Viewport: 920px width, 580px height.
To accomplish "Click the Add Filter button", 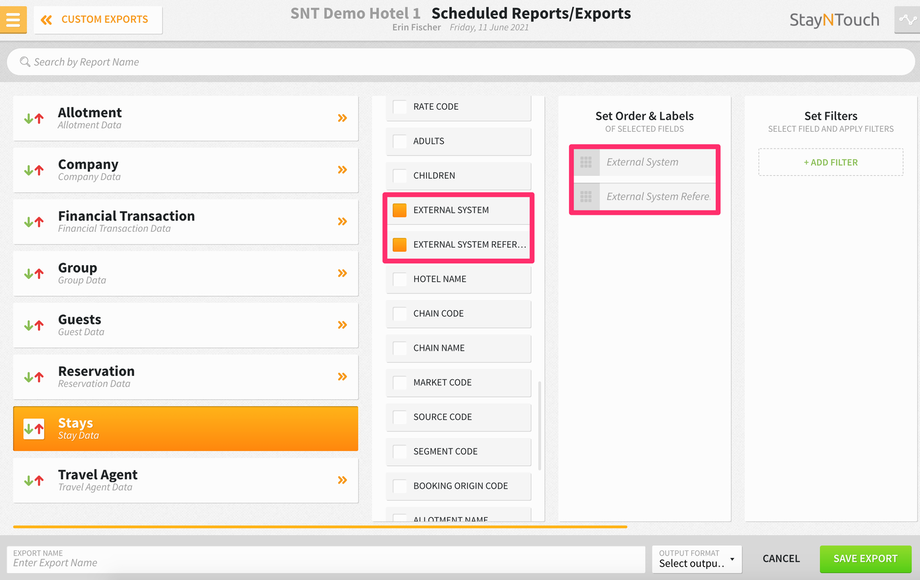I will [x=831, y=162].
